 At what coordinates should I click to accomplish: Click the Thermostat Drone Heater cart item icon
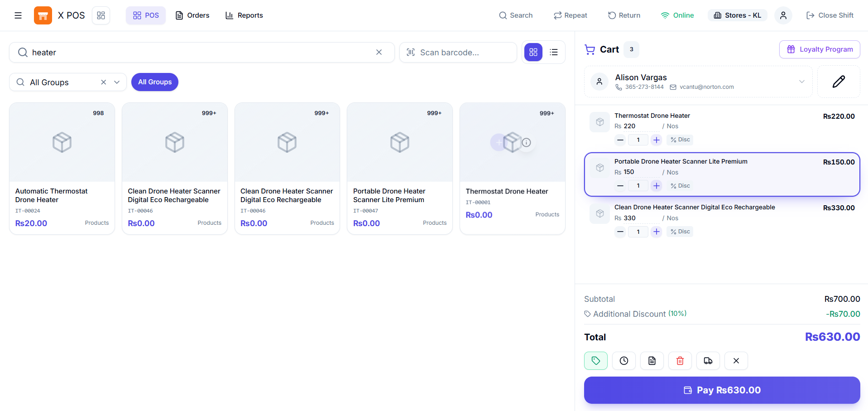(600, 122)
